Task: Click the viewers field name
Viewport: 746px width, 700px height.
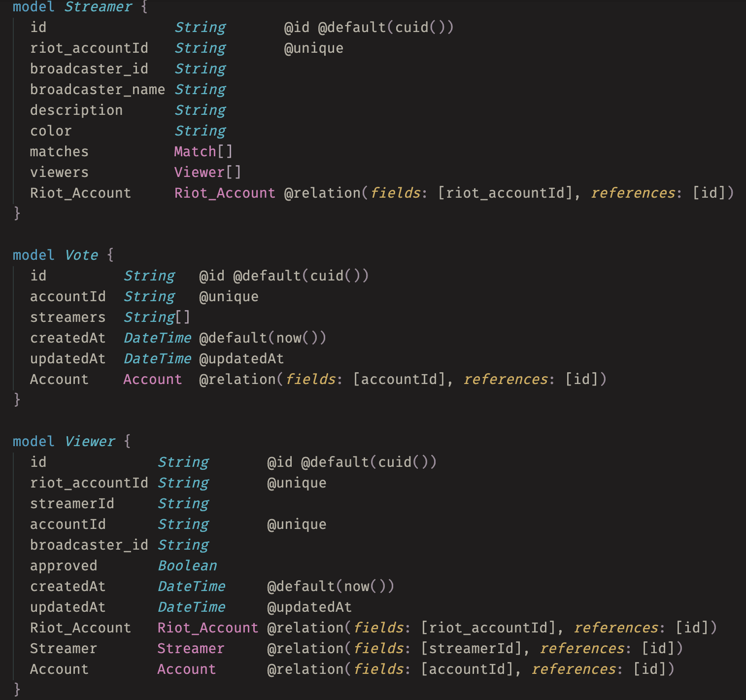Action: pyautogui.click(x=59, y=173)
